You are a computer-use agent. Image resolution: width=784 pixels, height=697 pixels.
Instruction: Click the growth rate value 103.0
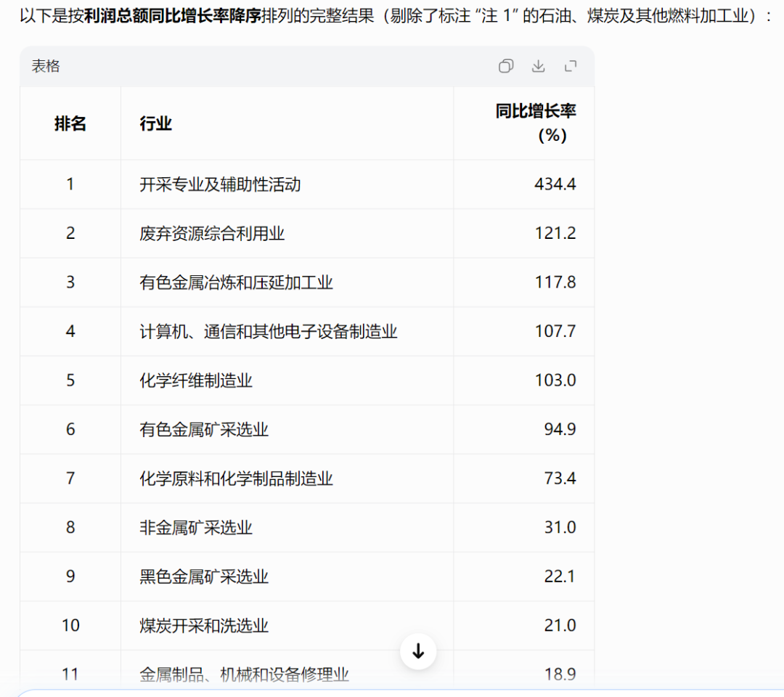(x=555, y=380)
